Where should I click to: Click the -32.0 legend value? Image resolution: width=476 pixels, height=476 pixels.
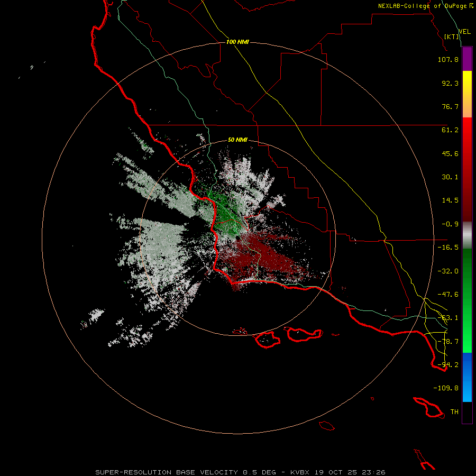(448, 271)
